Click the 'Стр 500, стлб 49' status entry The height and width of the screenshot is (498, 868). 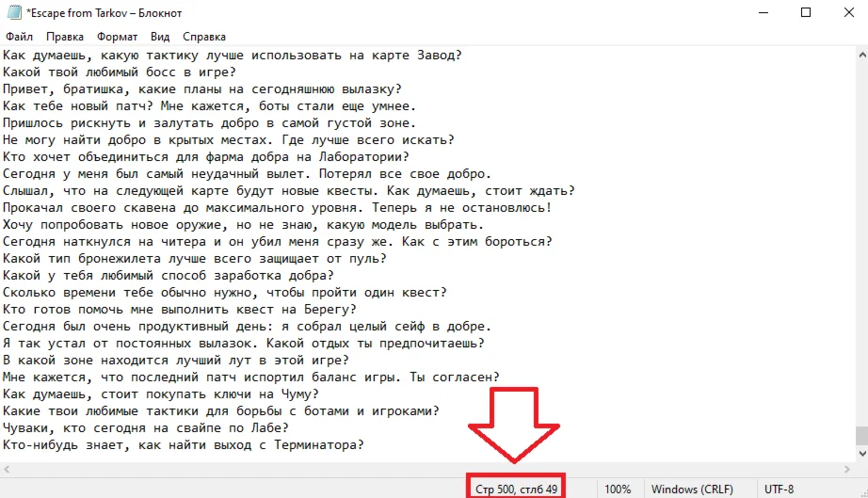pyautogui.click(x=517, y=490)
